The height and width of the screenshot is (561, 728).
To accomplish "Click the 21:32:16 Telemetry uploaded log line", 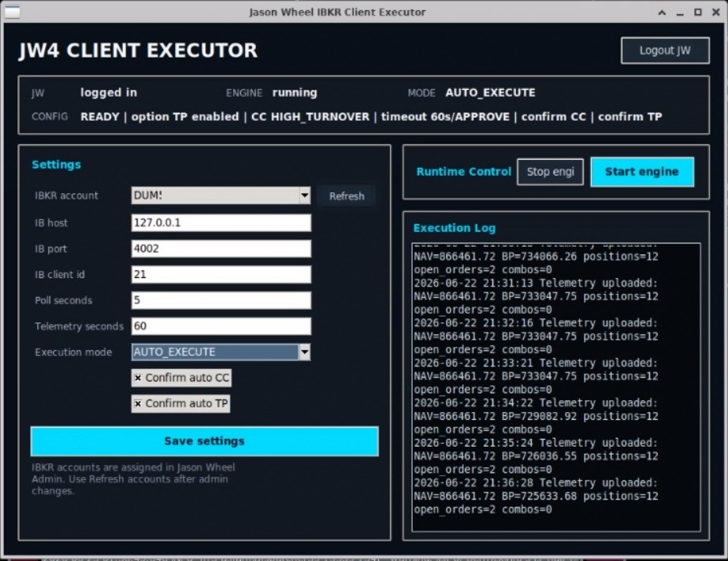I will point(536,323).
